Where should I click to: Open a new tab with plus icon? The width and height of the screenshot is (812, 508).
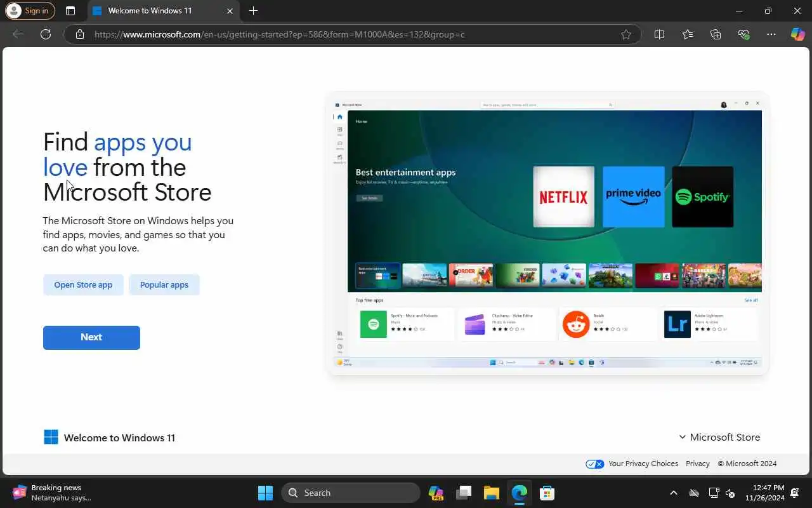(254, 11)
